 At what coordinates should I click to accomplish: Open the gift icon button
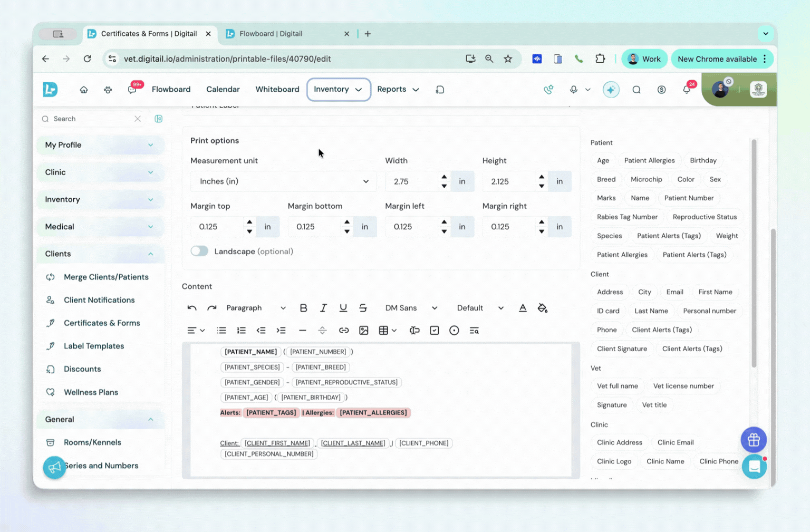click(754, 439)
